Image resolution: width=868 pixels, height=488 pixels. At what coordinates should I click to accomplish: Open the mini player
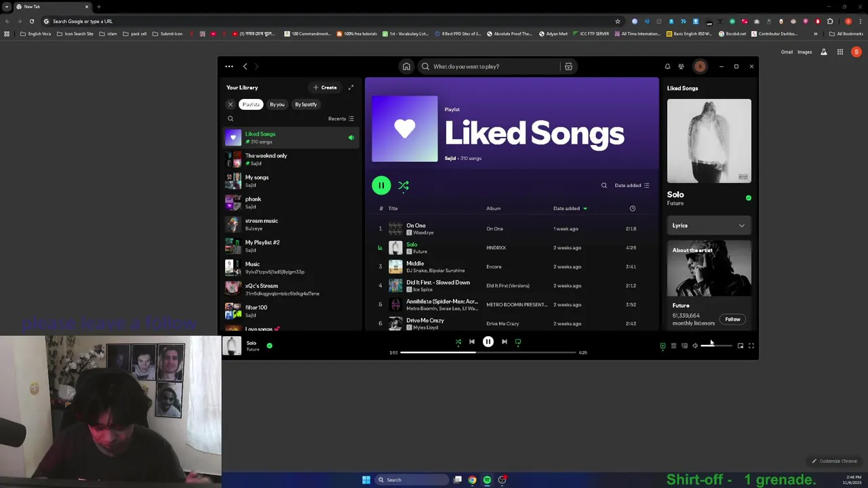(x=741, y=346)
